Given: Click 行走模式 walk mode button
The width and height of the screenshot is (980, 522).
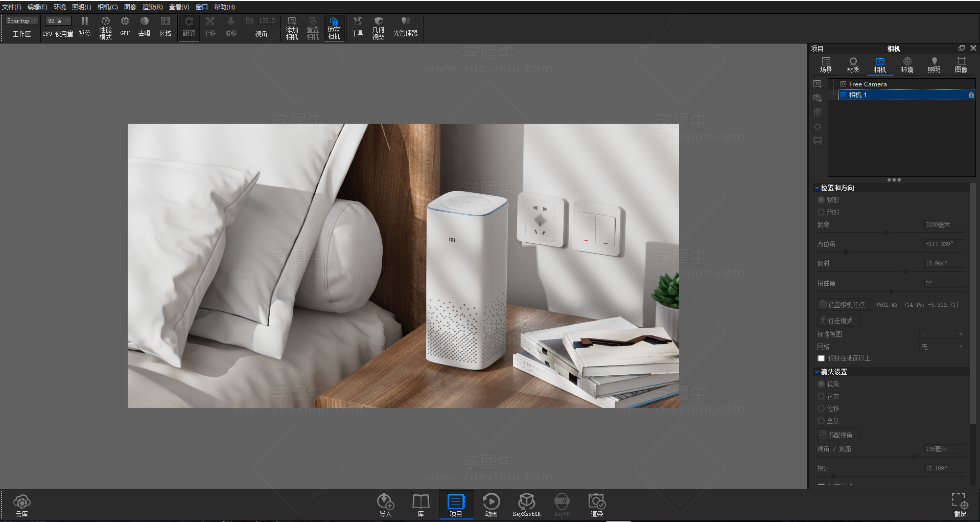Looking at the screenshot, I should [x=838, y=321].
